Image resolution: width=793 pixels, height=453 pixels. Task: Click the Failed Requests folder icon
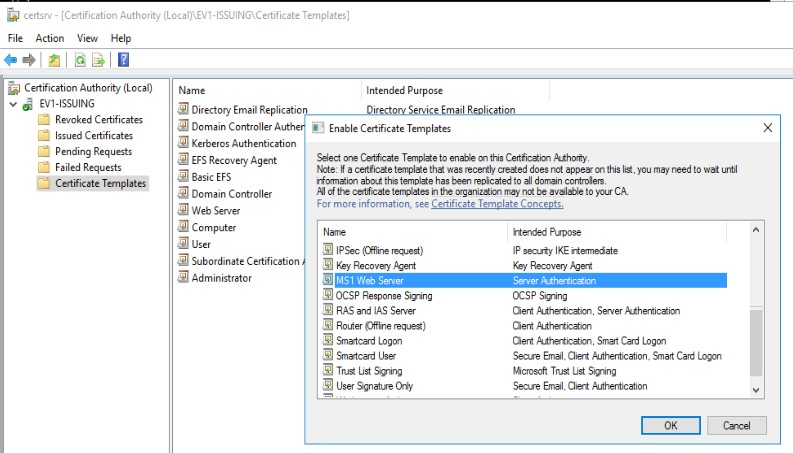(x=44, y=167)
